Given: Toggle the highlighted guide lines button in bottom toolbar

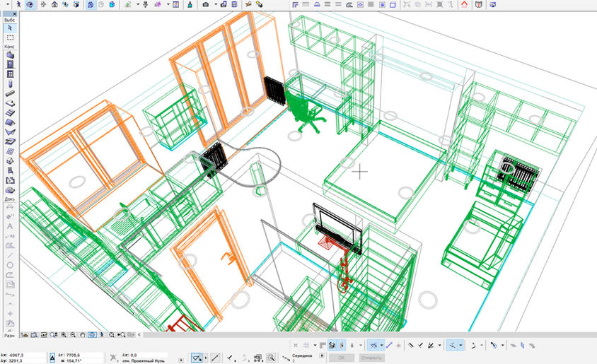Looking at the screenshot, I should [373, 346].
